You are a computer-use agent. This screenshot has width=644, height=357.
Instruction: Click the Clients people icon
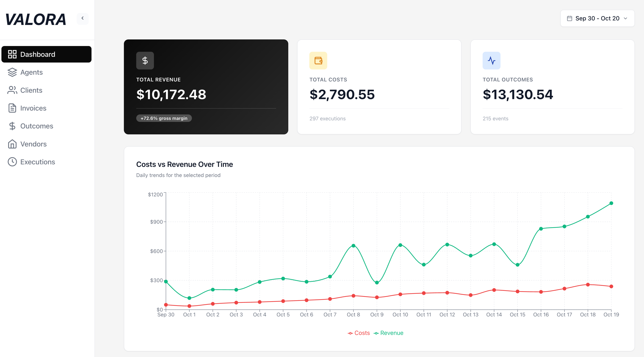(x=12, y=90)
